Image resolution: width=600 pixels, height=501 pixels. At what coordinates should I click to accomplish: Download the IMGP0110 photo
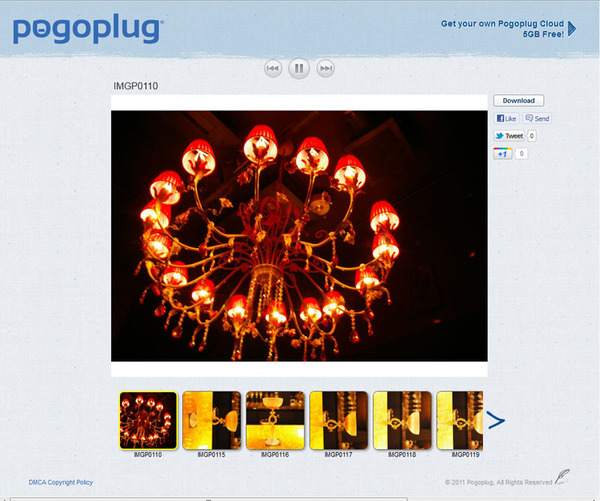pyautogui.click(x=518, y=101)
